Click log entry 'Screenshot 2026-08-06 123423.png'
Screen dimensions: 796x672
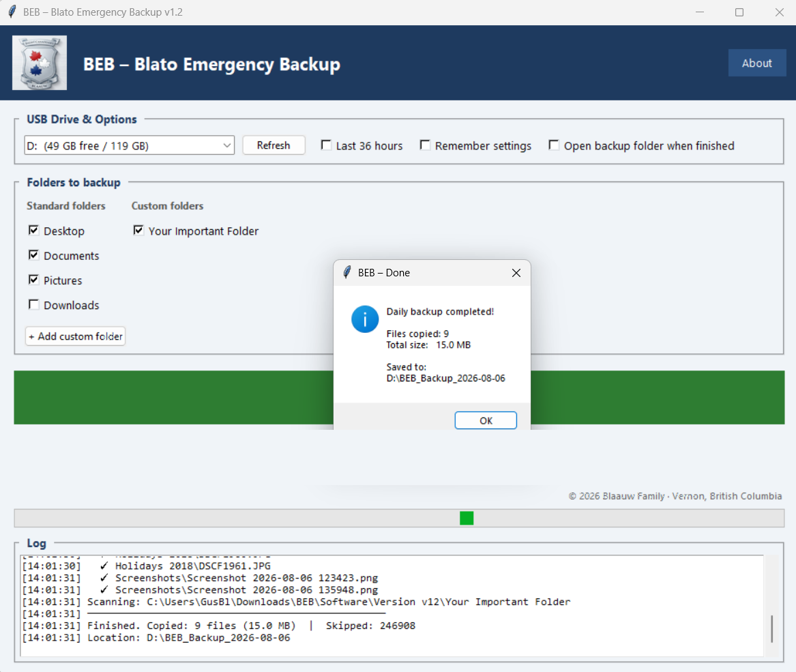[x=246, y=578]
